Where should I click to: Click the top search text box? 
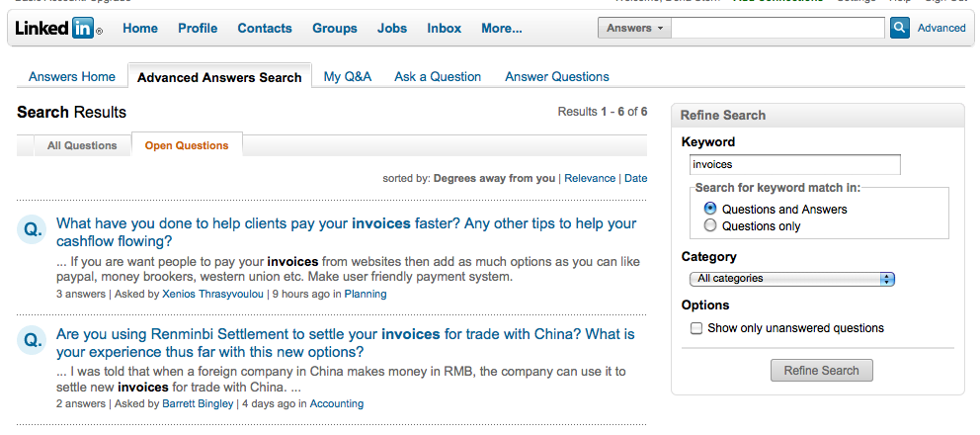[778, 28]
